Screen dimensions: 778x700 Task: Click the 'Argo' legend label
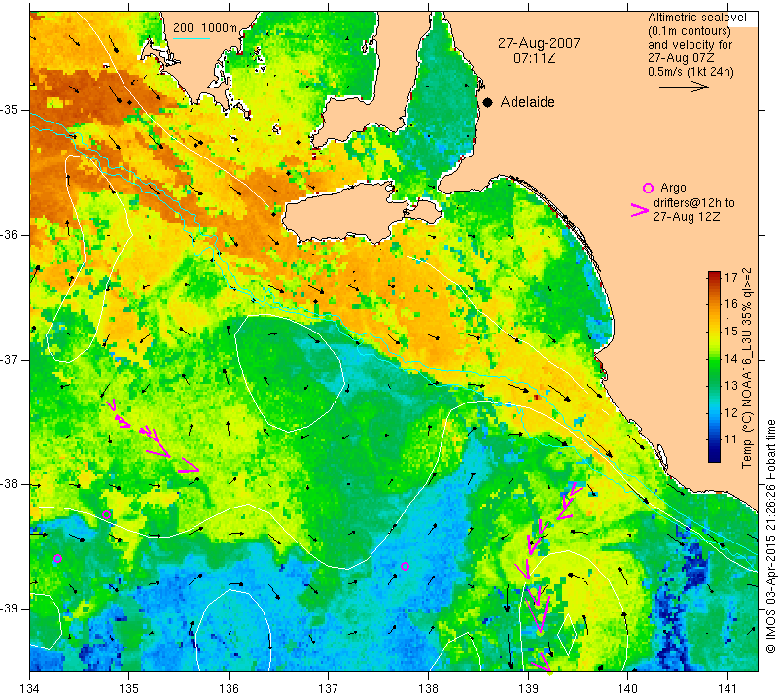673,188
